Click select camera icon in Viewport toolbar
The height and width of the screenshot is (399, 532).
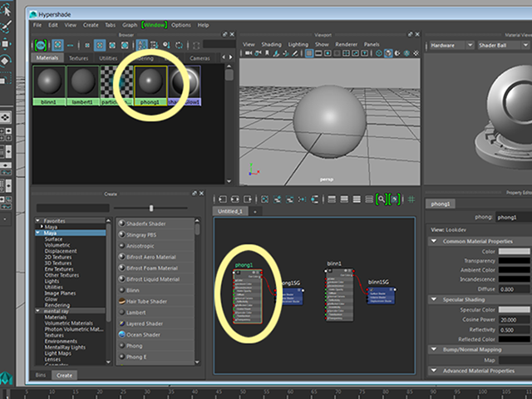[249, 53]
